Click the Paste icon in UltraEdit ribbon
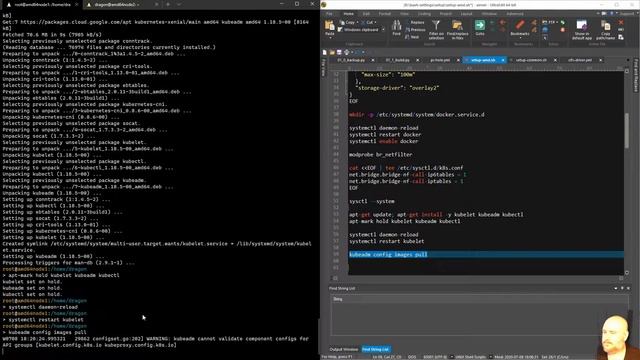 [x=329, y=26]
